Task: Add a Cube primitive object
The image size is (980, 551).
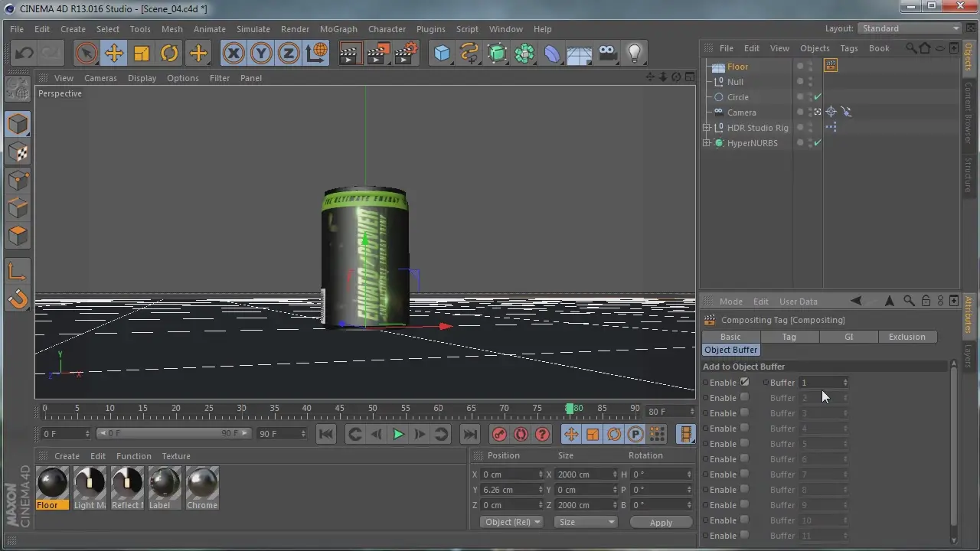Action: point(442,53)
